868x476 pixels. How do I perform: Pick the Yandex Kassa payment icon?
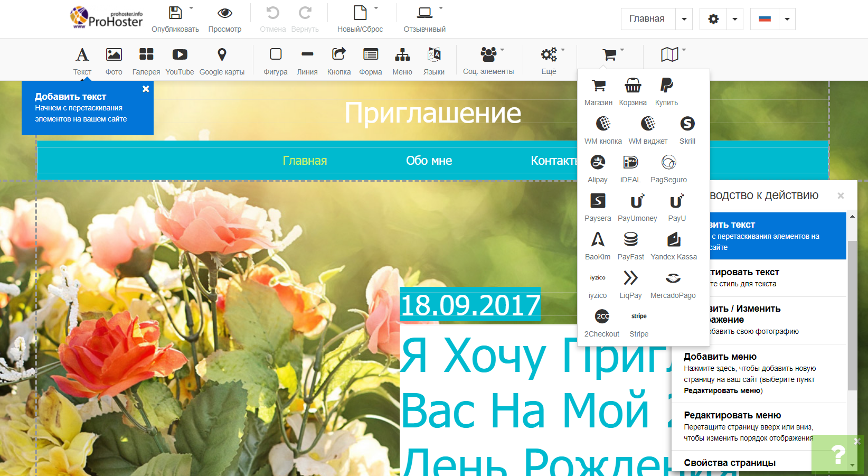click(x=674, y=245)
